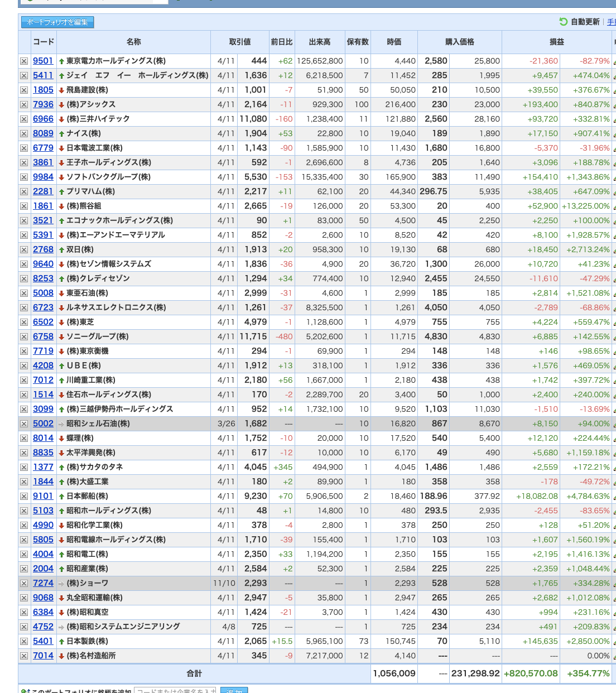Open stock code 7936 link

click(43, 104)
